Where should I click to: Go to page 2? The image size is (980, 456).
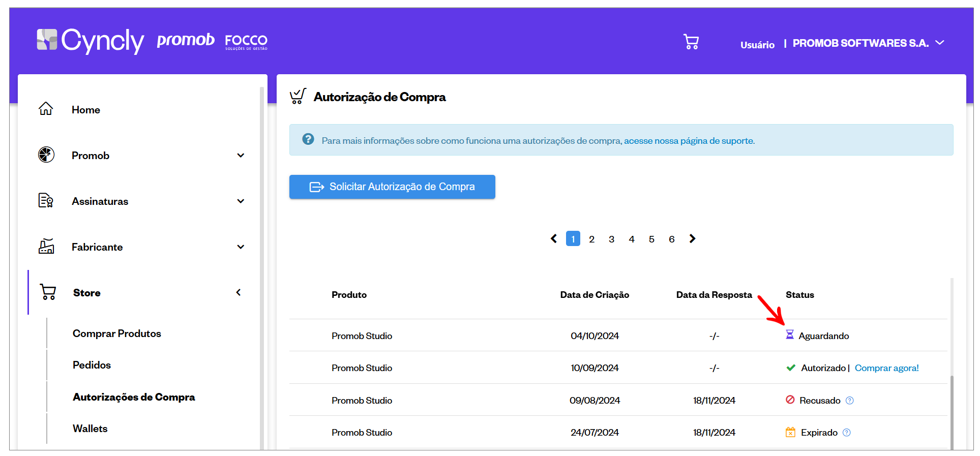coord(592,239)
